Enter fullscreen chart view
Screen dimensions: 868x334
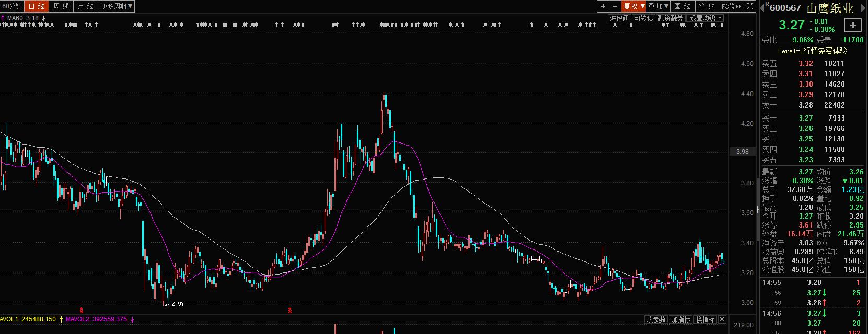tap(750, 6)
